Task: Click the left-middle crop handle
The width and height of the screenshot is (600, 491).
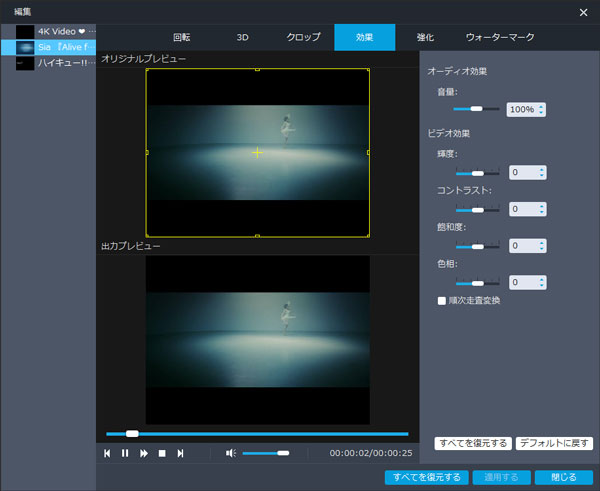Action: click(x=147, y=153)
